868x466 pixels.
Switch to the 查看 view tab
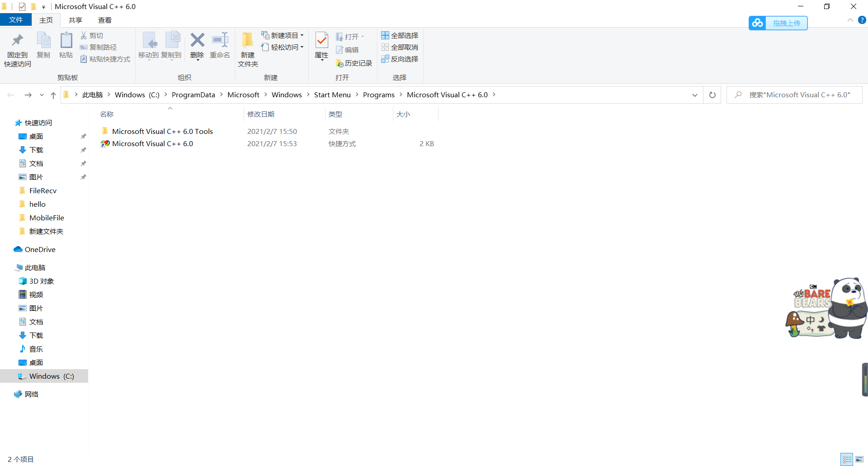pos(105,20)
